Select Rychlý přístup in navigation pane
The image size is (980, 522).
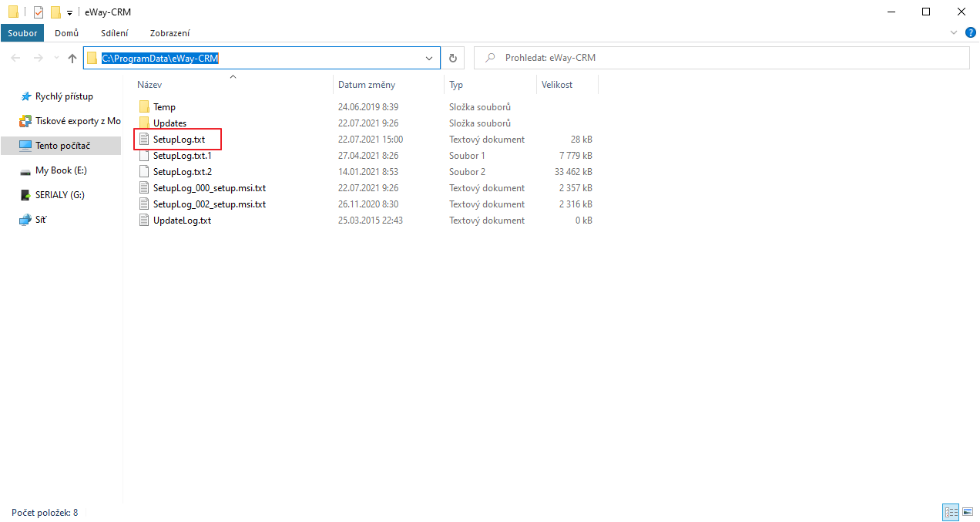pyautogui.click(x=64, y=96)
